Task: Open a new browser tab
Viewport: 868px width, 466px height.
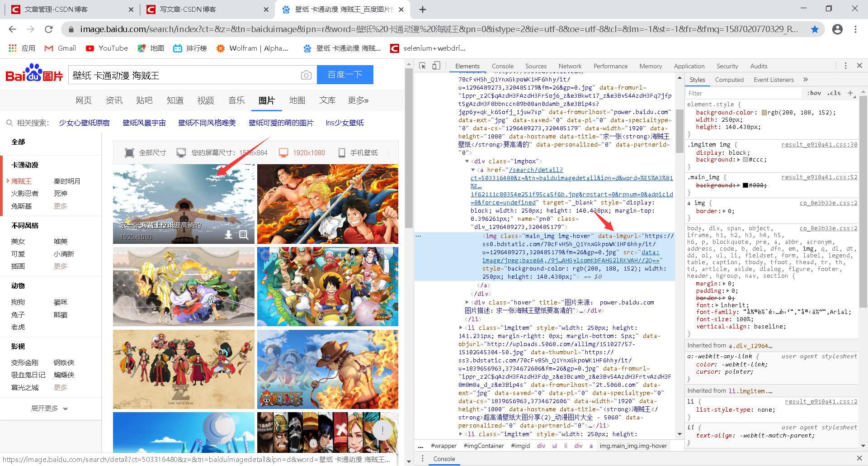Action: (423, 10)
